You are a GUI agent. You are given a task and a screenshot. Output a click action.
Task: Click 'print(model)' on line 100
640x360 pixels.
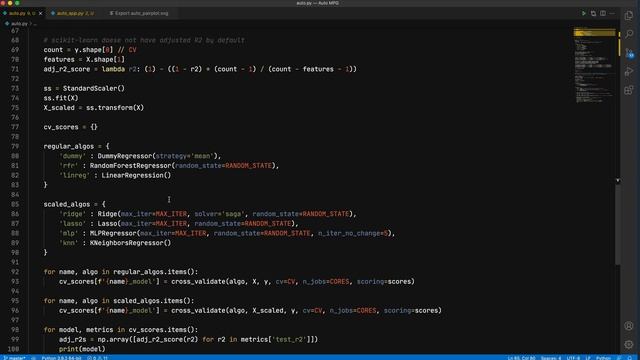click(x=82, y=349)
